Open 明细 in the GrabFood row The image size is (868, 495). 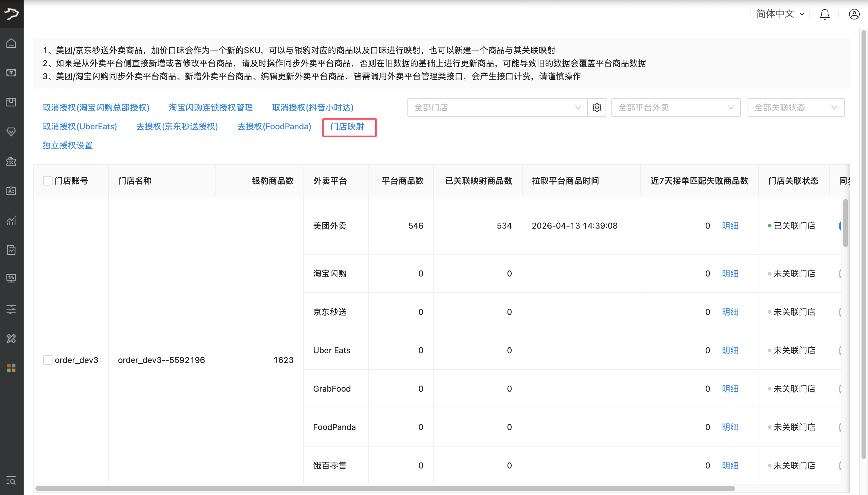click(x=730, y=389)
